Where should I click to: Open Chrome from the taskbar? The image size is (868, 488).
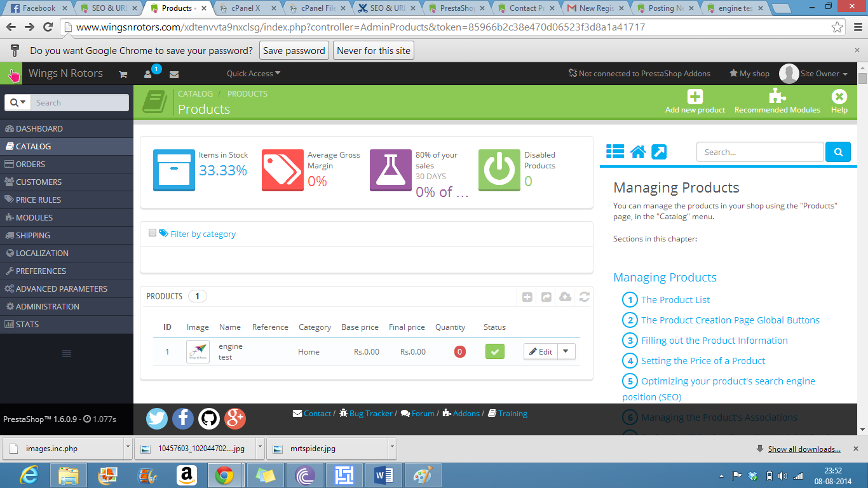click(224, 475)
